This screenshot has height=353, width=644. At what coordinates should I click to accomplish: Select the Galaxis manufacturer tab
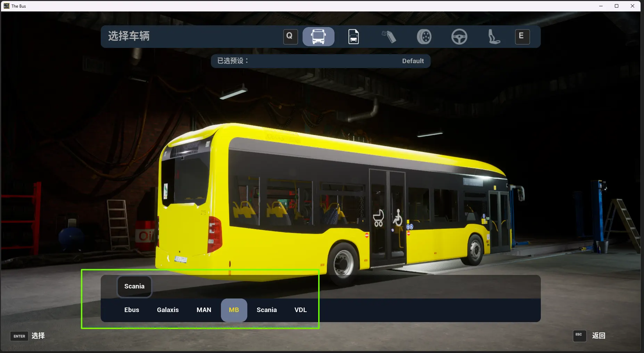(168, 310)
